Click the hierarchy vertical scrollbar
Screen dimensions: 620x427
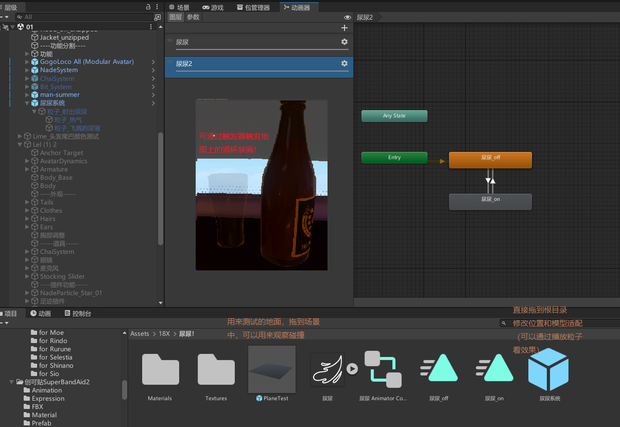click(160, 189)
